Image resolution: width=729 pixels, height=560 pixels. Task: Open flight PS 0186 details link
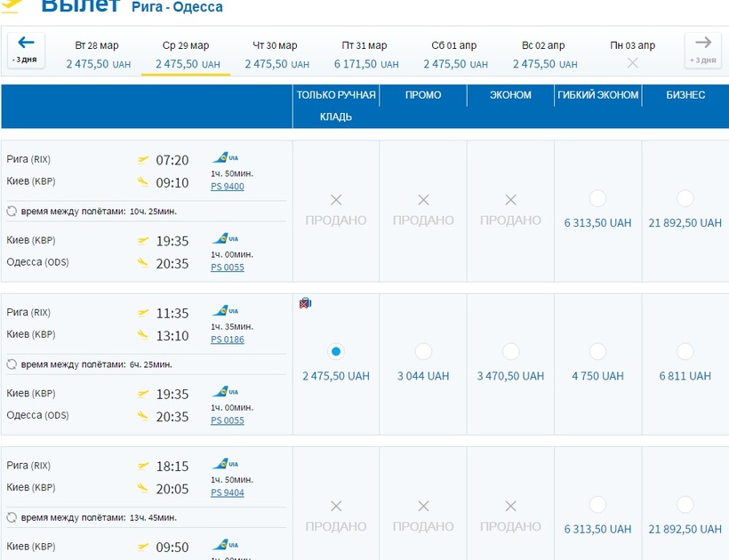(x=228, y=340)
